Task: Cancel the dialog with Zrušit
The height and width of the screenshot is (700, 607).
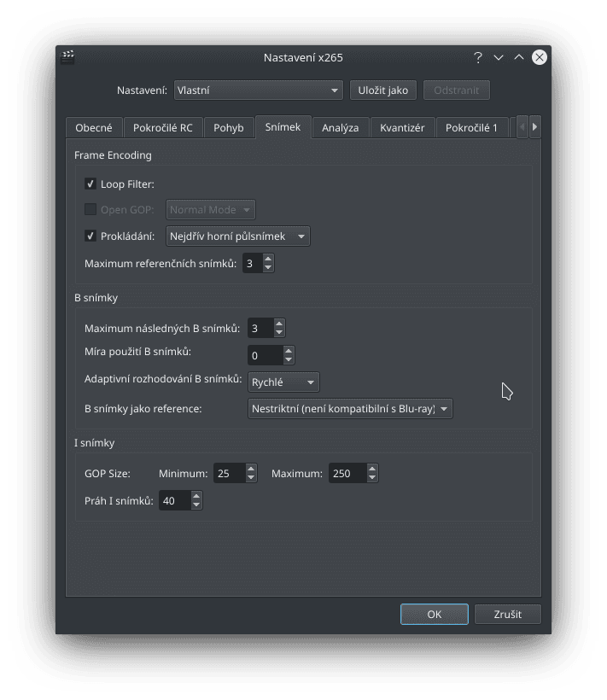Action: pyautogui.click(x=507, y=614)
